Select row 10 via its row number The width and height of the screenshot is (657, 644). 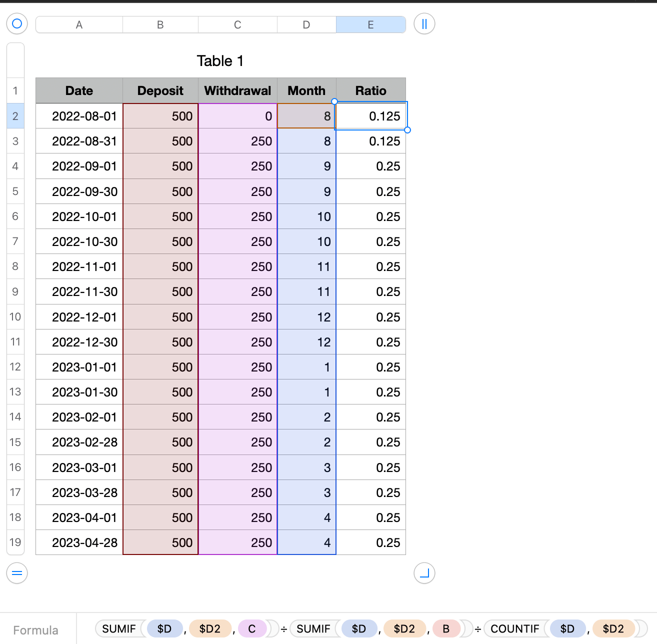click(15, 317)
